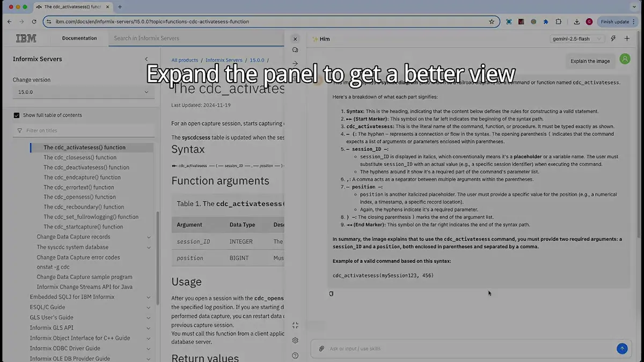Expand Change Data Capture records
The image size is (644, 362).
(149, 237)
